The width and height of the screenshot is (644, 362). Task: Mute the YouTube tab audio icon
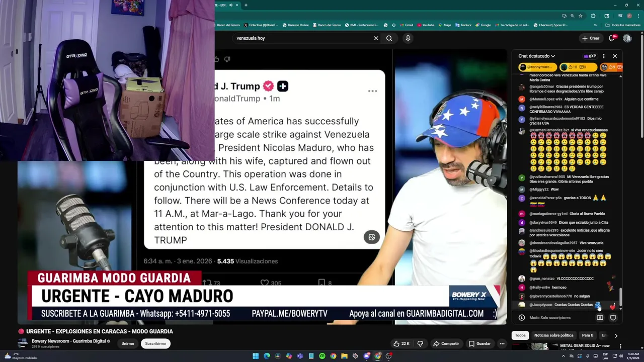coord(231,5)
